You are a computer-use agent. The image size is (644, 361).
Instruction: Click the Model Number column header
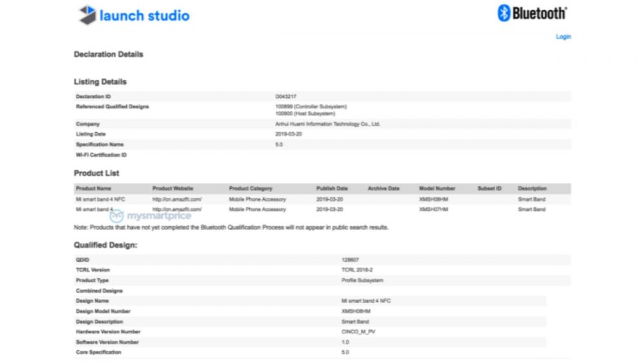[x=437, y=189]
